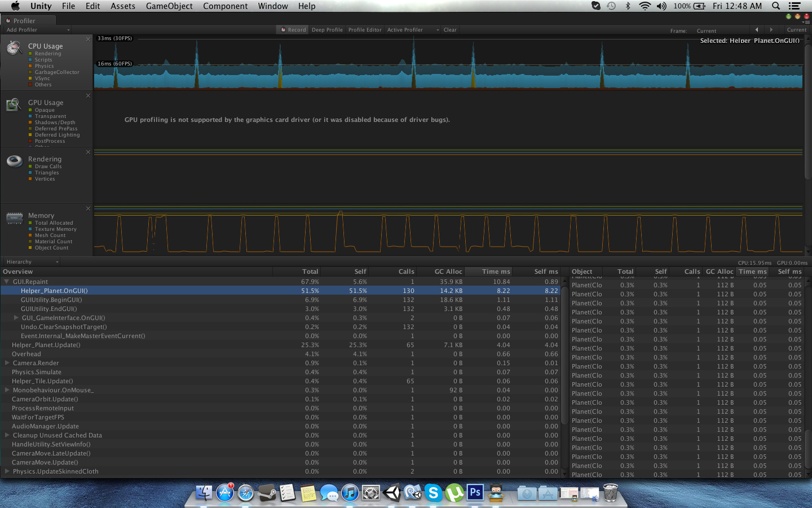Close the CPU Usage profiler area
The width and height of the screenshot is (812, 508).
coord(88,39)
